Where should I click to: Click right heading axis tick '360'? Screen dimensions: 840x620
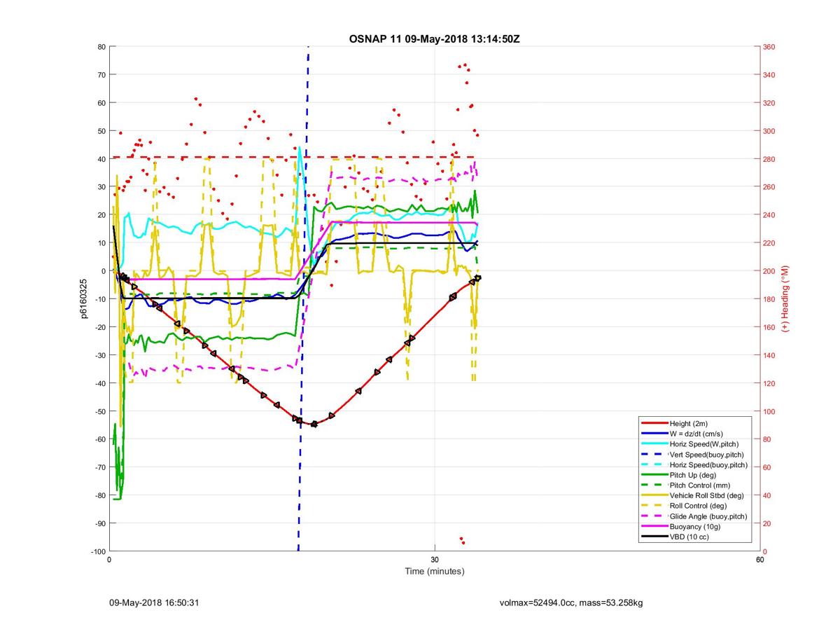pyautogui.click(x=769, y=47)
